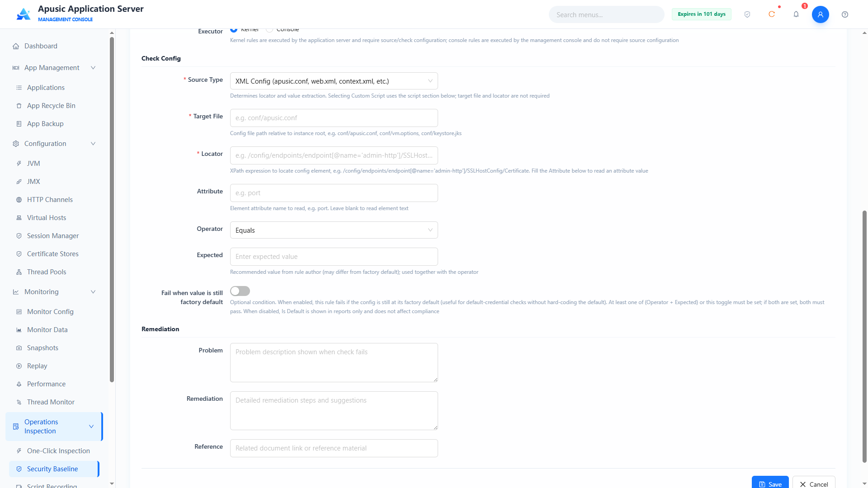The height and width of the screenshot is (488, 868).
Task: Select the Console executor radio button
Action: tap(269, 30)
